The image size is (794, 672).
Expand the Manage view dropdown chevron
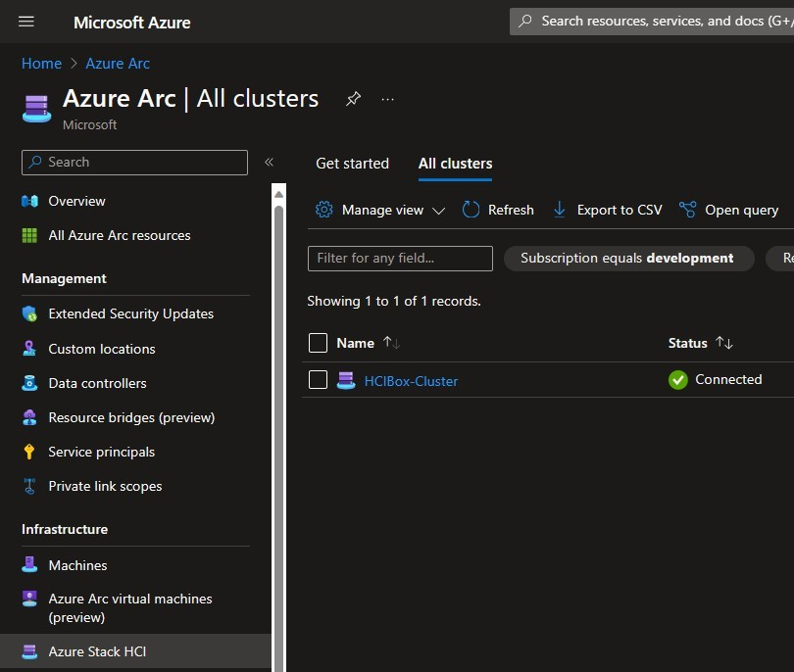[x=438, y=211]
